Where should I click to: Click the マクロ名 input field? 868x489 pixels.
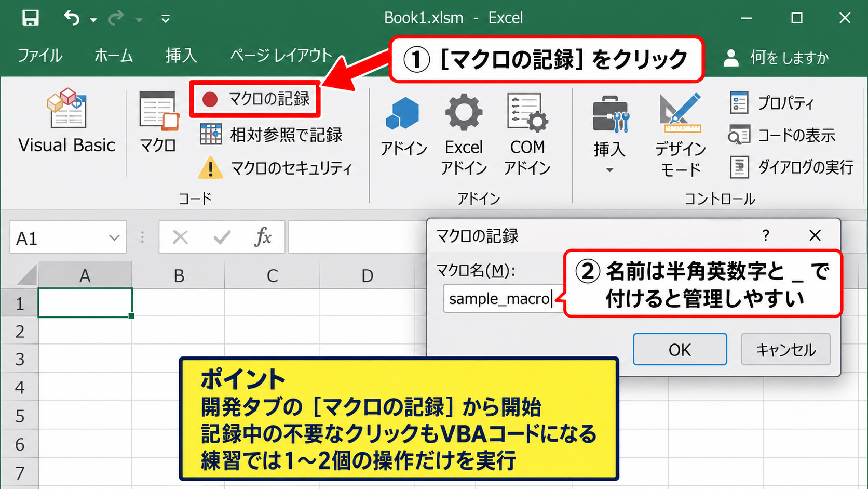coord(505,299)
